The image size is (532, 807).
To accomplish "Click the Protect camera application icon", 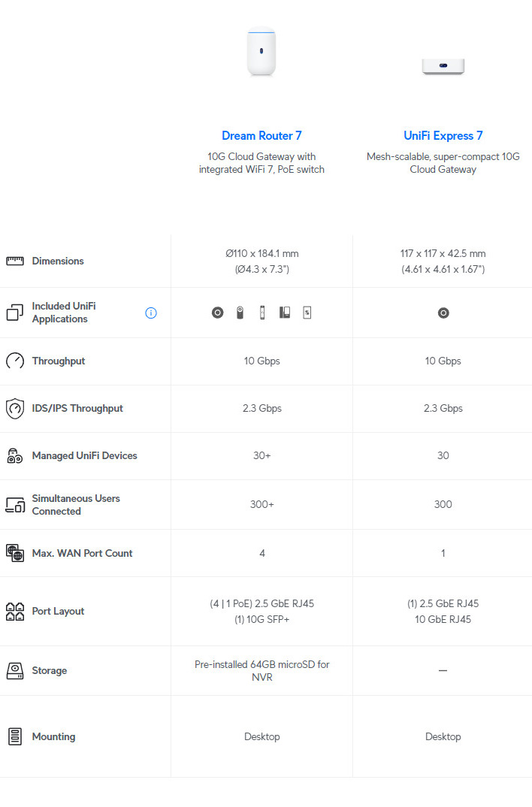I will (240, 313).
